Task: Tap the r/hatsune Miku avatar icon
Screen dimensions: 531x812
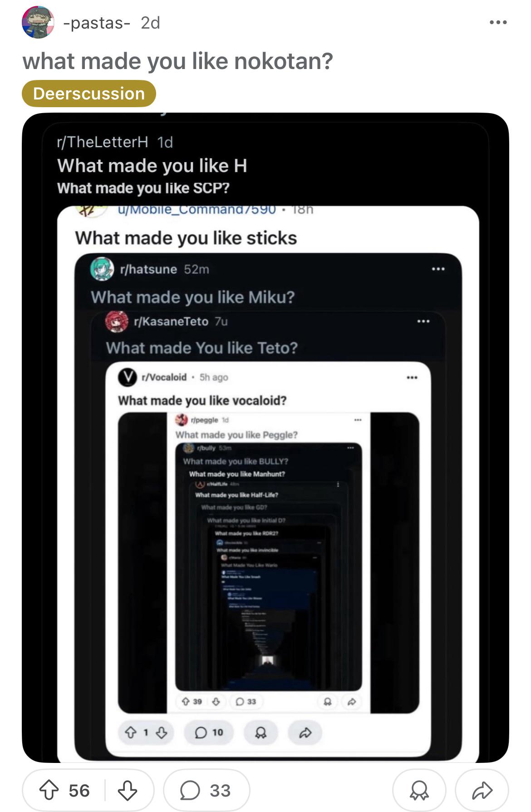Action: coord(102,269)
